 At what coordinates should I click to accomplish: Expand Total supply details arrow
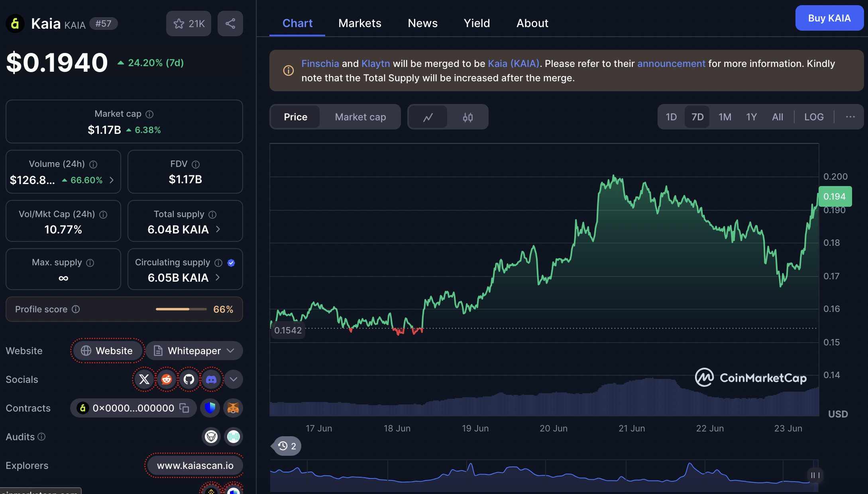coord(218,229)
